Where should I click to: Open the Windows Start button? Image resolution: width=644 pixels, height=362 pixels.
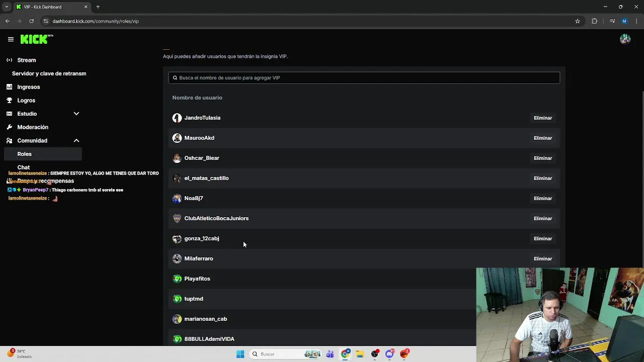point(240,354)
